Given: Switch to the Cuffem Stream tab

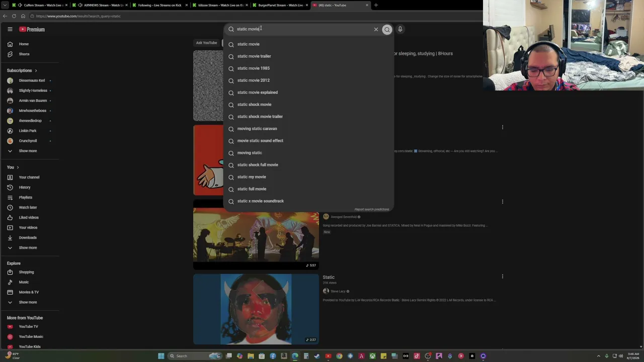Looking at the screenshot, I should (x=39, y=5).
